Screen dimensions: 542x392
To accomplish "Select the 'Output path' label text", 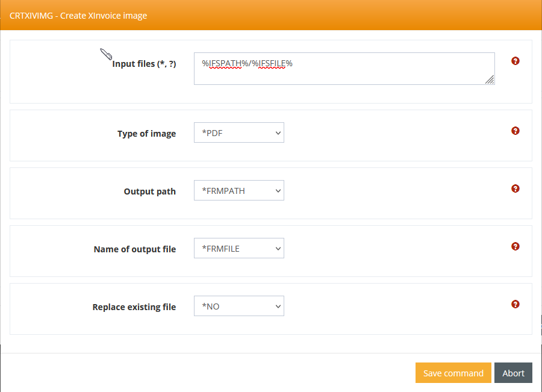I will [x=150, y=191].
